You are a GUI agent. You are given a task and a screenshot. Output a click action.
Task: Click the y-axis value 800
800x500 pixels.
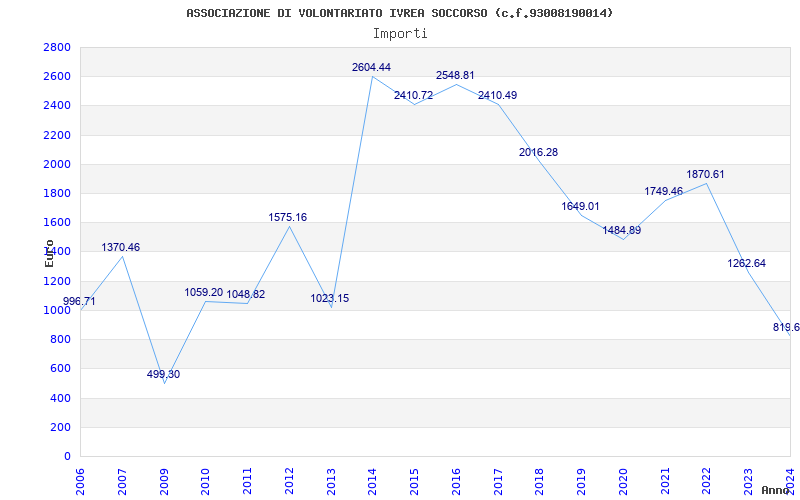[60, 339]
